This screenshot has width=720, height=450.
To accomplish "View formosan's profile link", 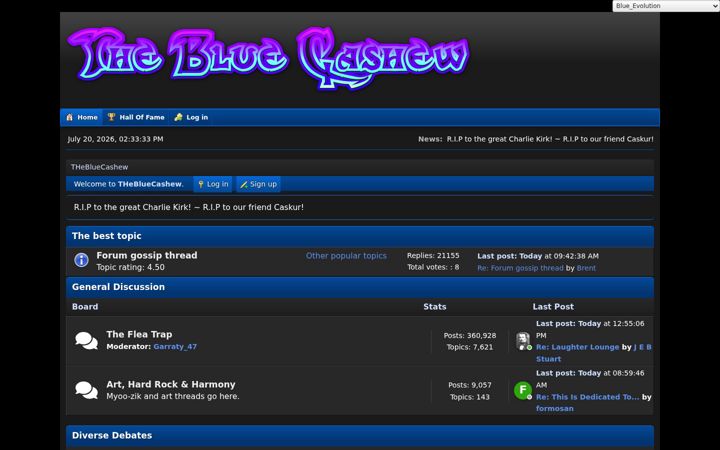I will [555, 409].
